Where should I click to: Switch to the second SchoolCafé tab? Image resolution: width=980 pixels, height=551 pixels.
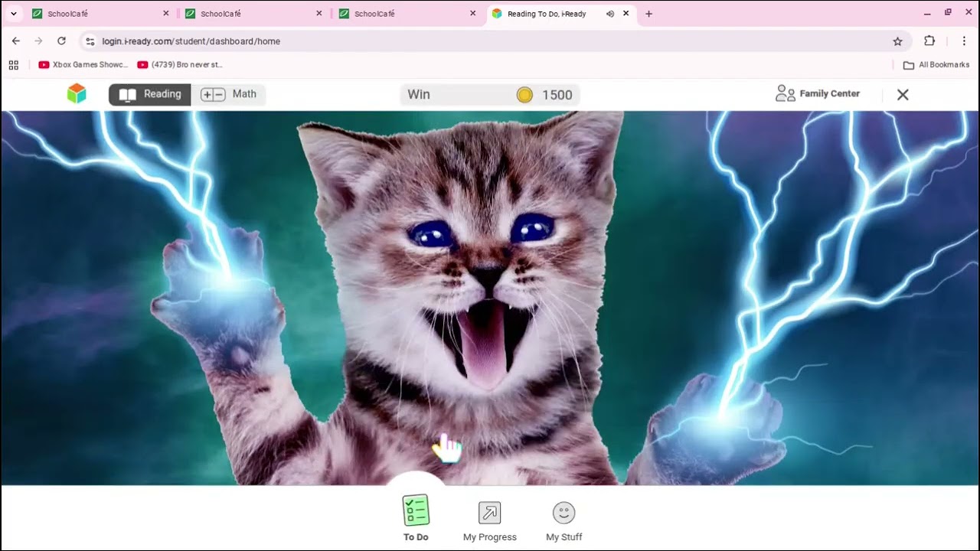point(253,14)
